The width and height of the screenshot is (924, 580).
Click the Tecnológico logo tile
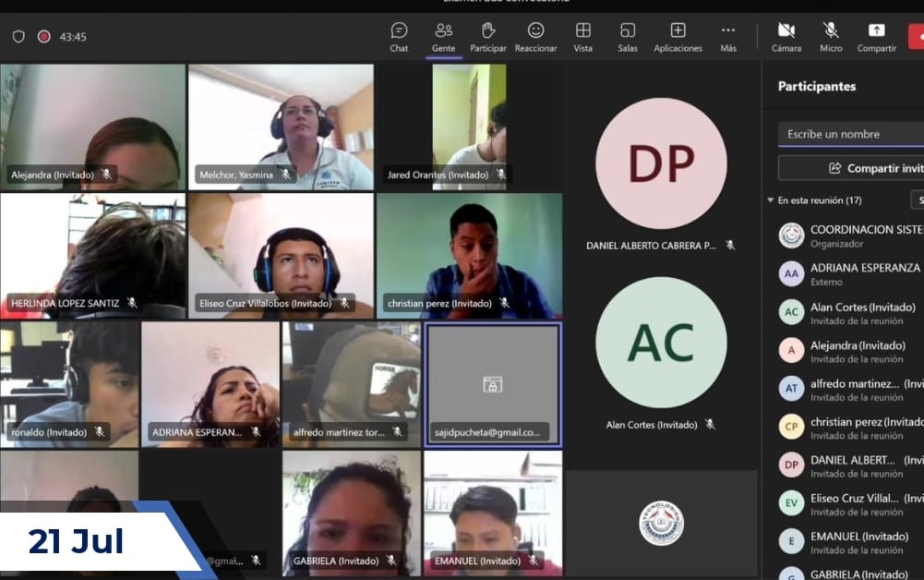coord(661,523)
